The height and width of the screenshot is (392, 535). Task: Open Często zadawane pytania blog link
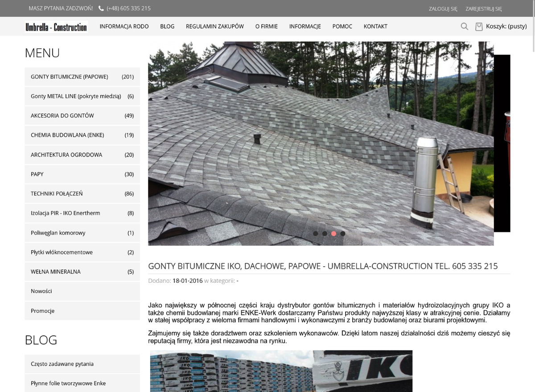(82, 364)
